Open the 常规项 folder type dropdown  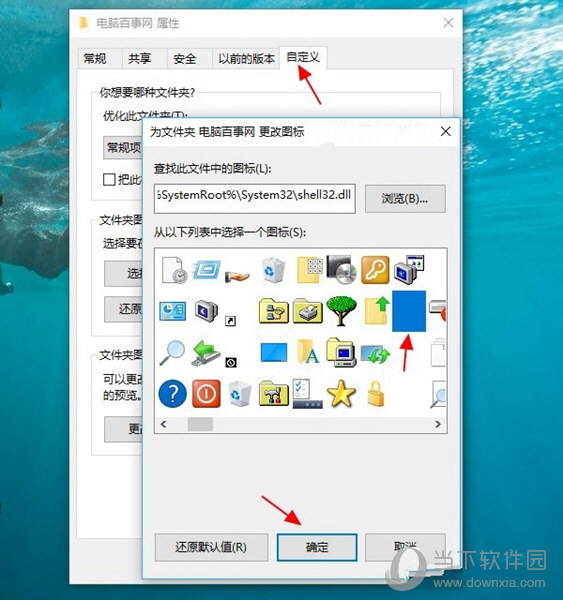point(123,147)
